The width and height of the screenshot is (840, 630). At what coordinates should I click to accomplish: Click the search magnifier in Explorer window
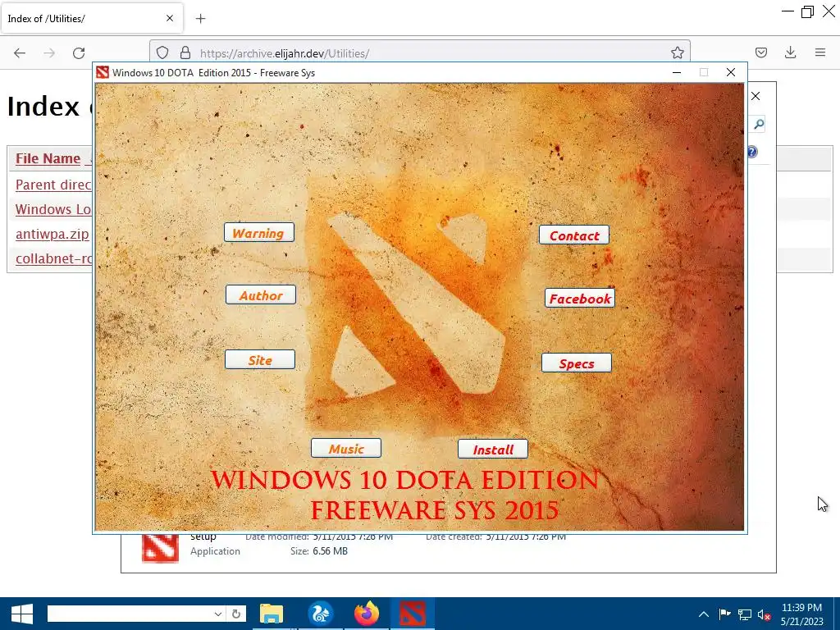759,125
